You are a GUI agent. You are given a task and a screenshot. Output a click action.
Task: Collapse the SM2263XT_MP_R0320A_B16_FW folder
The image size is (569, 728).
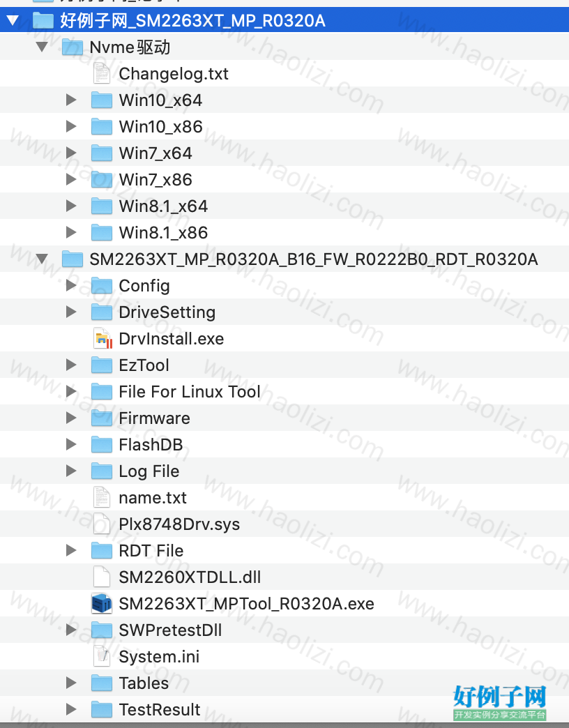42,259
